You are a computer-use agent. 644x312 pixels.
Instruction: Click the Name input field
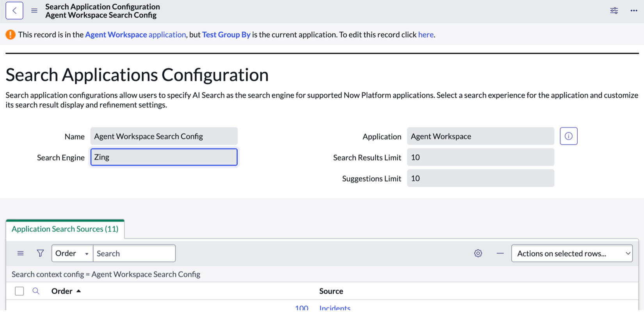point(164,136)
